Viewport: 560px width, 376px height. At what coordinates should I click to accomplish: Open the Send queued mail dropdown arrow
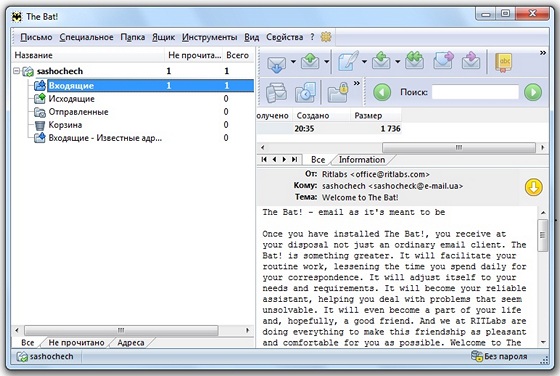coord(326,62)
